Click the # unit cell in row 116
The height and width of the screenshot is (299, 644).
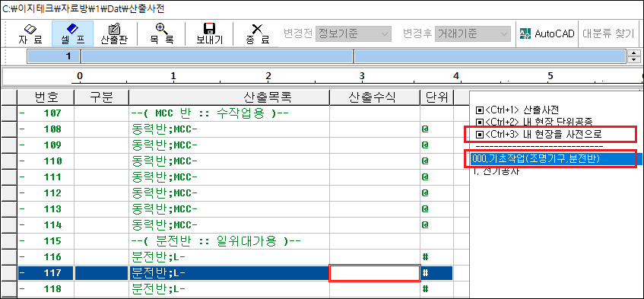[x=436, y=256]
